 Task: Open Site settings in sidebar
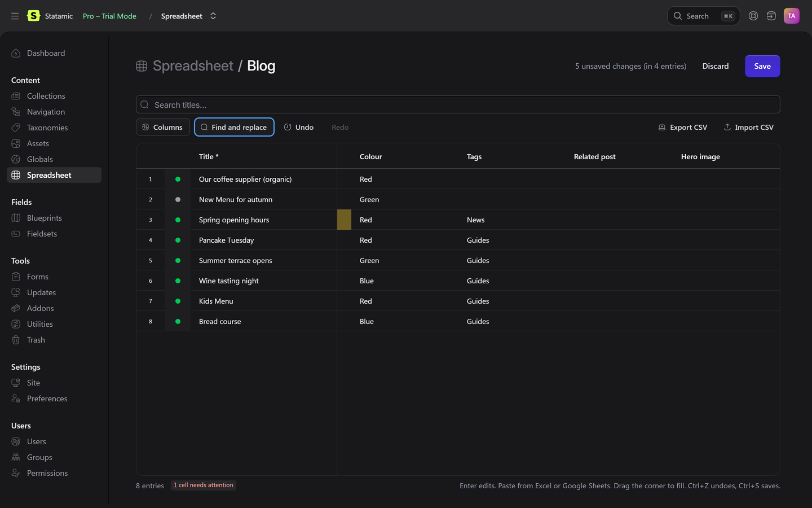[54, 383]
